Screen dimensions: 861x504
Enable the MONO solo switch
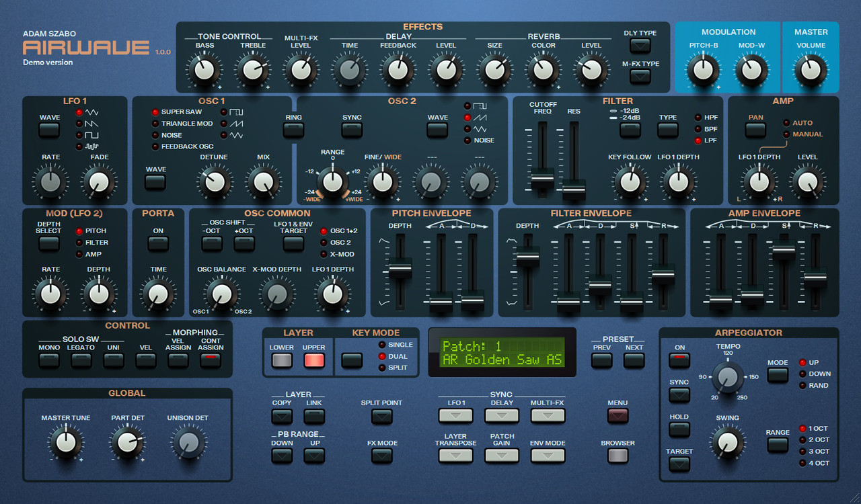[x=49, y=360]
